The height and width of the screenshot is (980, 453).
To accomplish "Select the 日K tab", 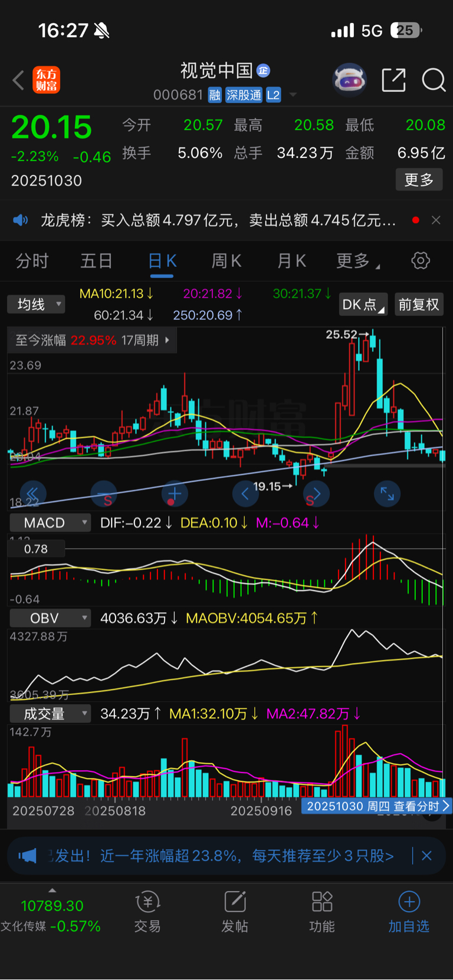I will coord(162,260).
